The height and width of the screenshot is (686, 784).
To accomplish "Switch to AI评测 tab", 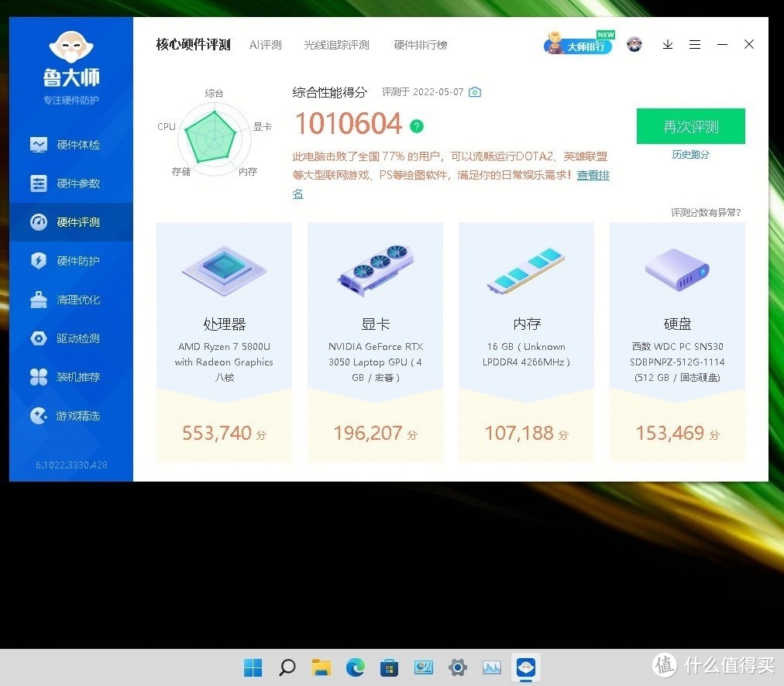I will (x=266, y=45).
